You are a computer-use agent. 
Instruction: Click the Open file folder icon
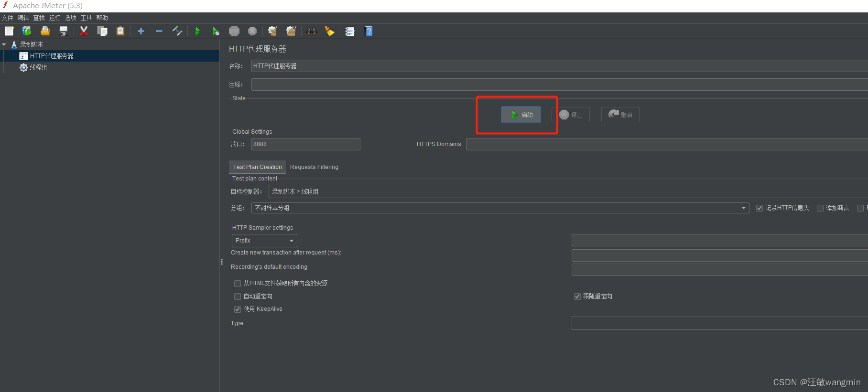[x=45, y=31]
